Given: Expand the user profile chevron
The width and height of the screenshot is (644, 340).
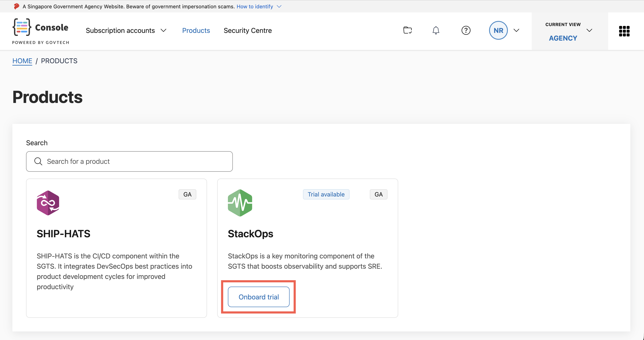Looking at the screenshot, I should point(516,30).
